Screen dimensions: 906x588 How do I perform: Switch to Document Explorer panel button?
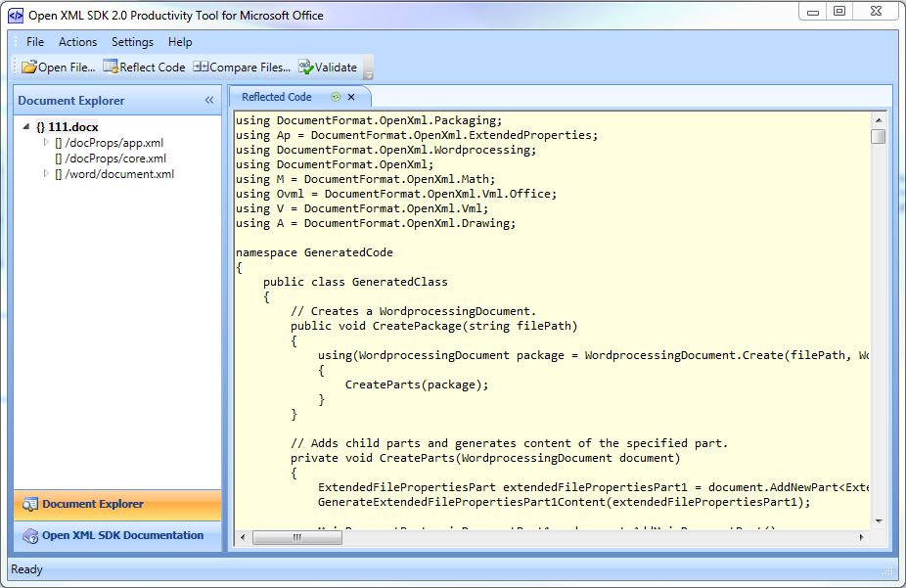[x=117, y=504]
